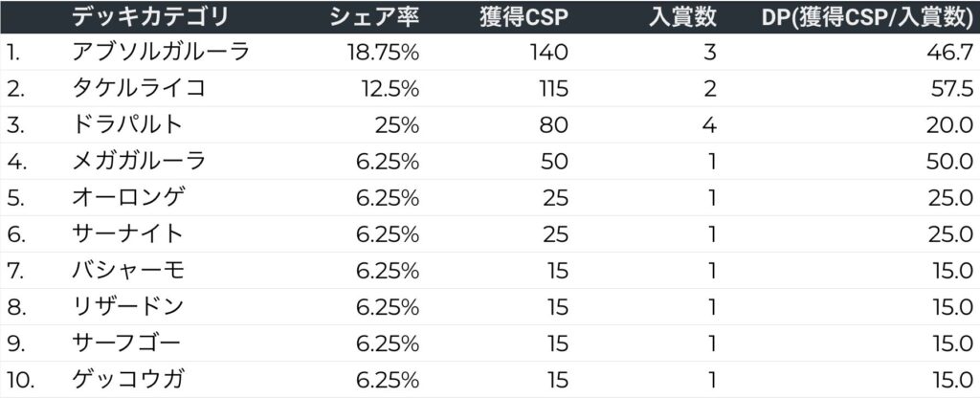Image resolution: width=980 pixels, height=398 pixels.
Task: Click the サーフゴー deck name cell
Action: (127, 343)
